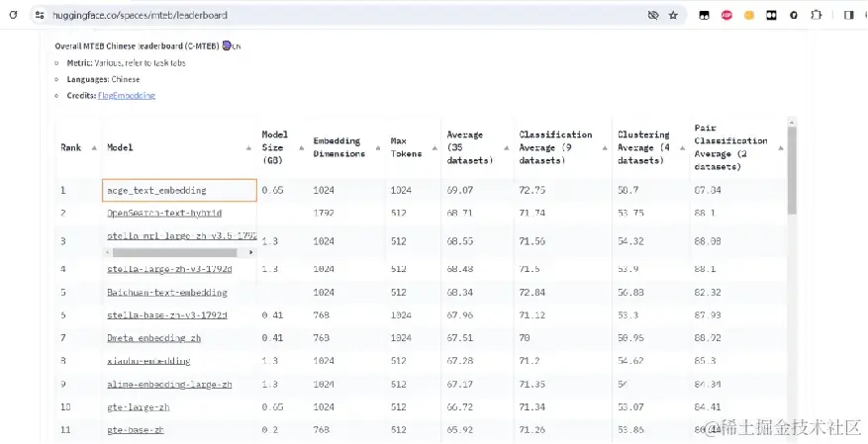Click the Rank column header text

71,147
